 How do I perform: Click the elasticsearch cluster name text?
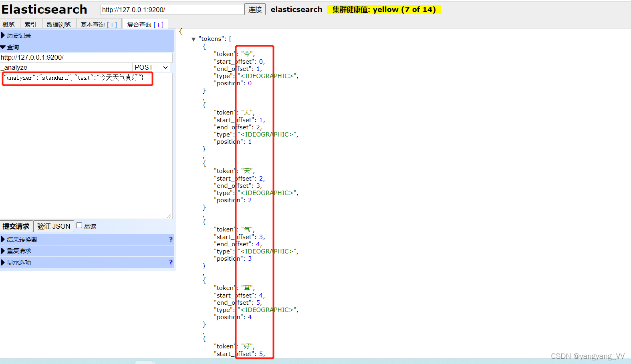296,9
